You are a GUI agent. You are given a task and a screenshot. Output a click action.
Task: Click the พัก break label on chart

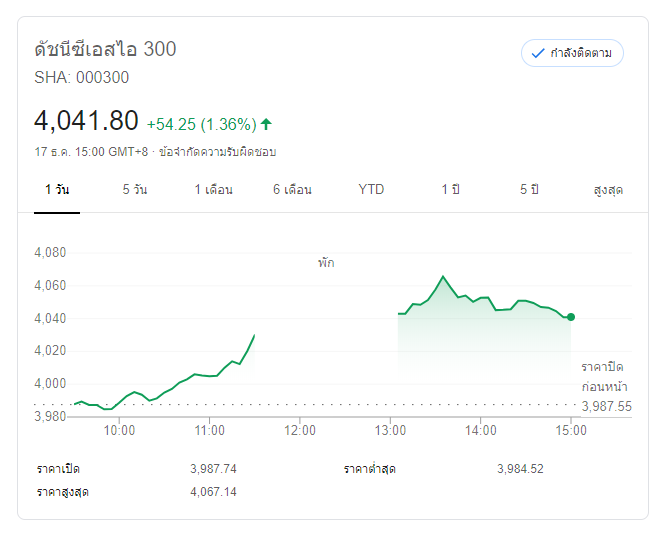(x=326, y=263)
